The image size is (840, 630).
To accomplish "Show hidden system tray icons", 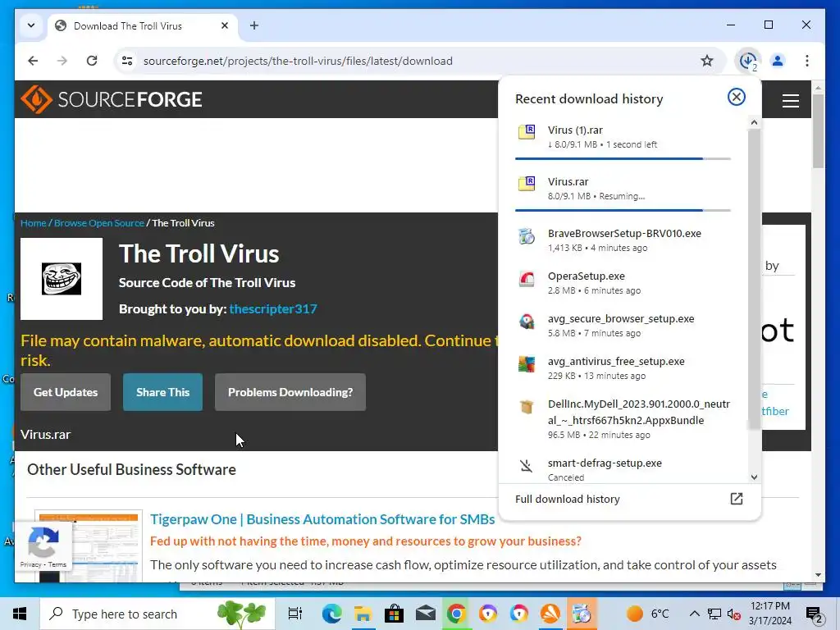I will [x=694, y=614].
